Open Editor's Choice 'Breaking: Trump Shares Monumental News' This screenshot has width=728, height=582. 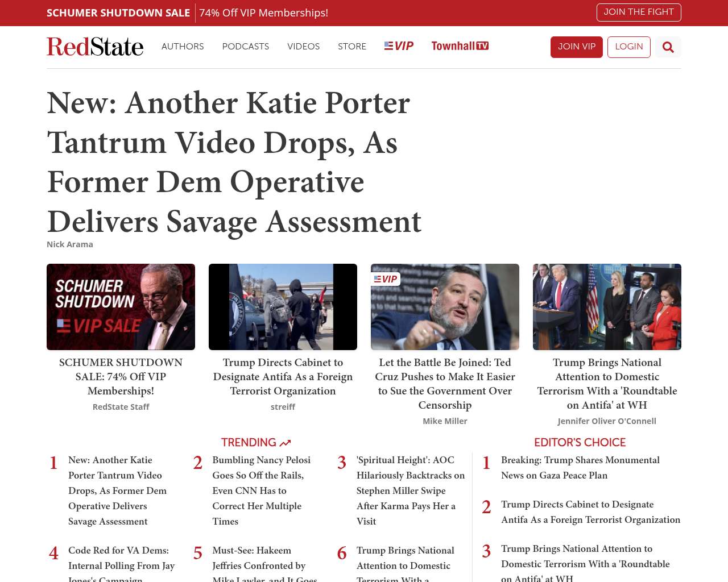(580, 468)
